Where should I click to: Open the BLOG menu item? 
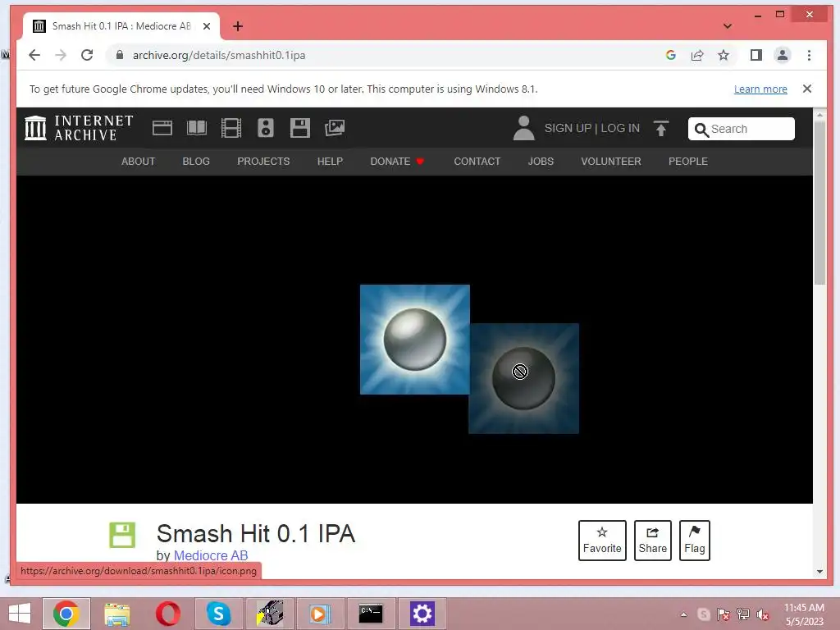click(196, 162)
